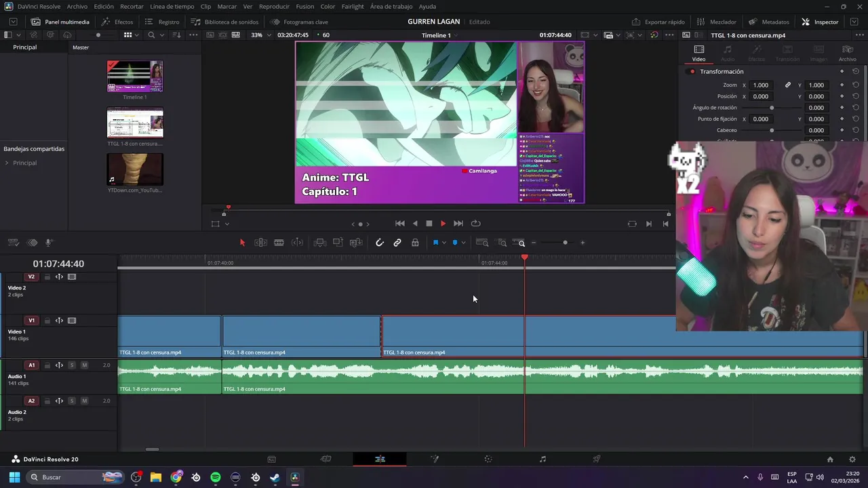
Task: Toggle timeline snapping magnet
Action: pos(380,243)
